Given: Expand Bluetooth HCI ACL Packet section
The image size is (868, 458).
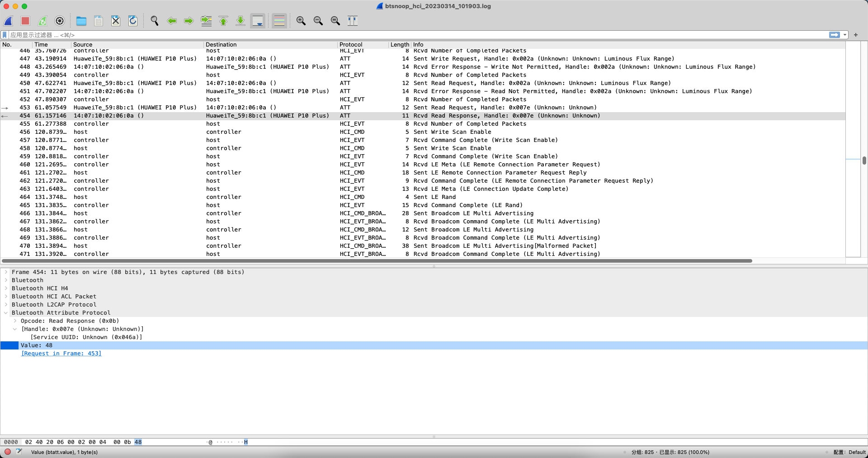Looking at the screenshot, I should (6, 297).
